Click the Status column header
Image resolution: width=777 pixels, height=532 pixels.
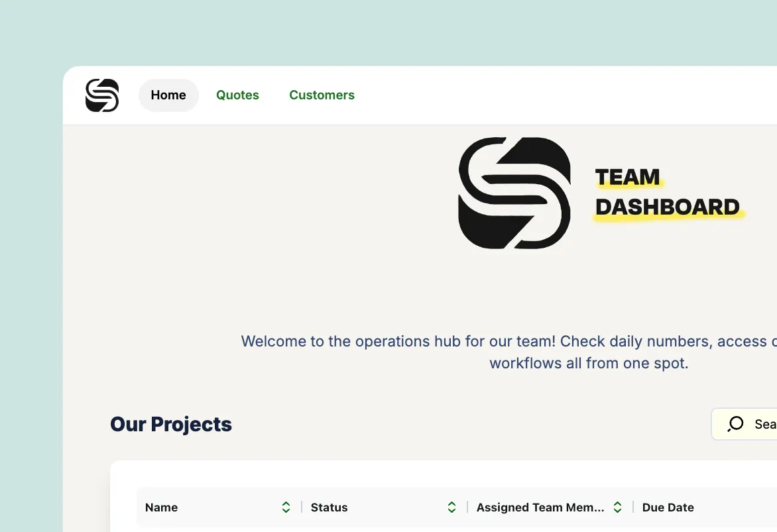(x=329, y=507)
